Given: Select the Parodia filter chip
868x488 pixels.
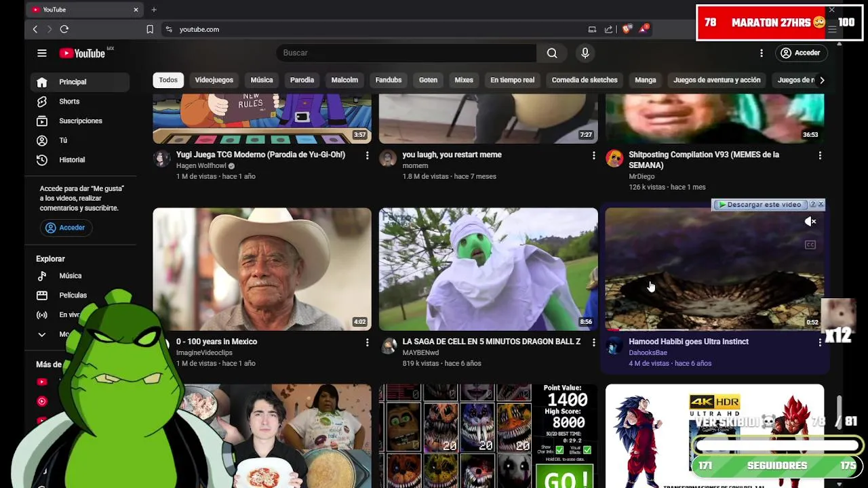Looking at the screenshot, I should (x=302, y=80).
